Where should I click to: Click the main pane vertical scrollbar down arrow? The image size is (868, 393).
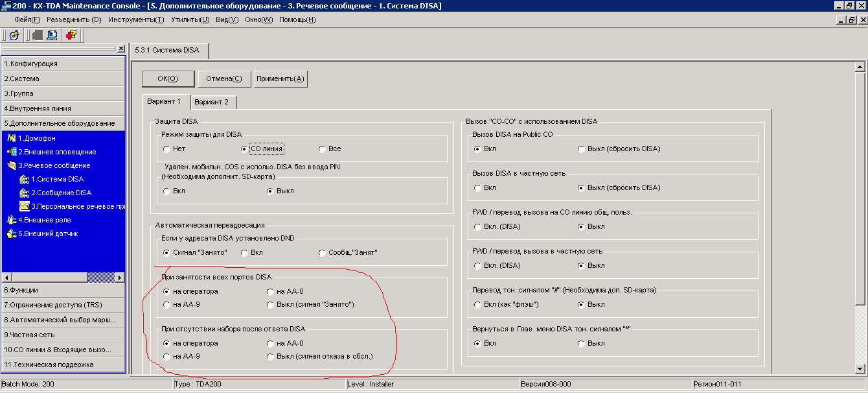point(860,369)
